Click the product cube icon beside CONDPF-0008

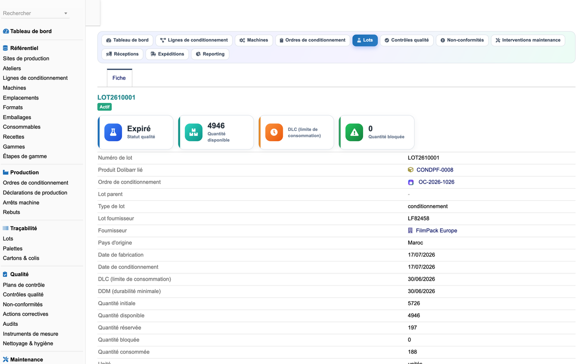[411, 170]
